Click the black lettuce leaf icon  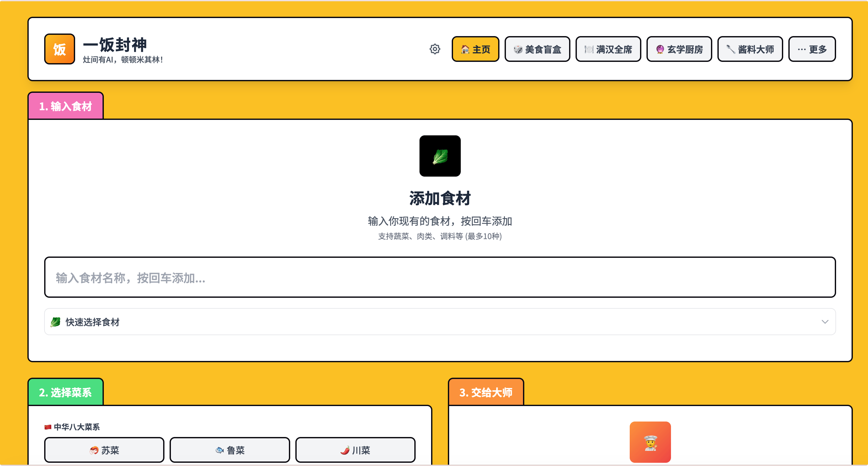(440, 156)
